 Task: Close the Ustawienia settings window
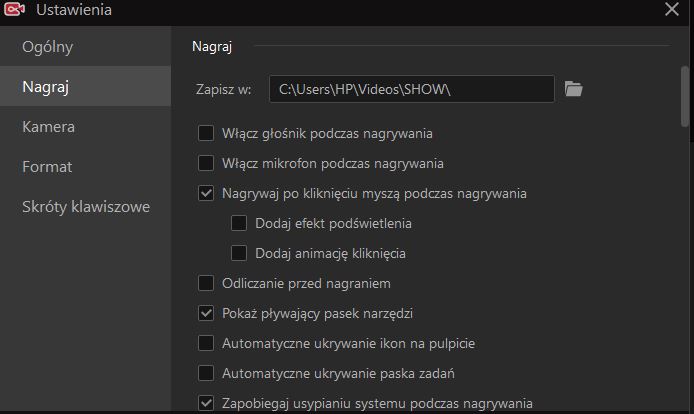(x=671, y=9)
